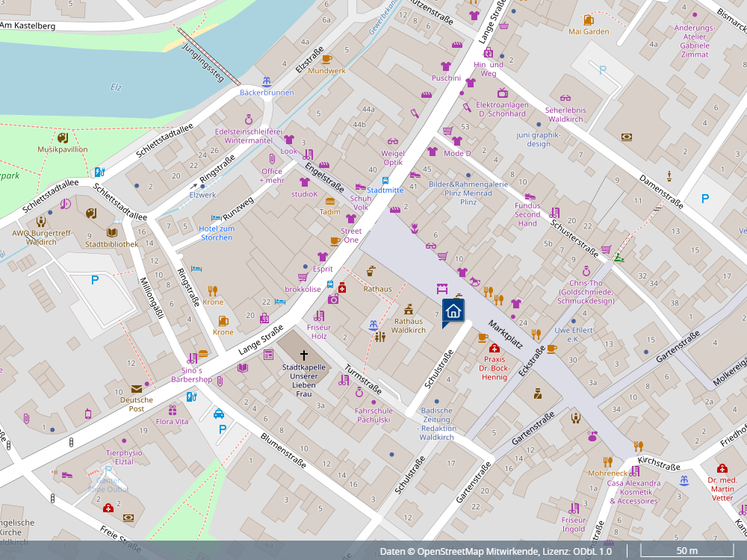
Task: Select the Stadtkapelle church cross icon
Action: pos(304,355)
